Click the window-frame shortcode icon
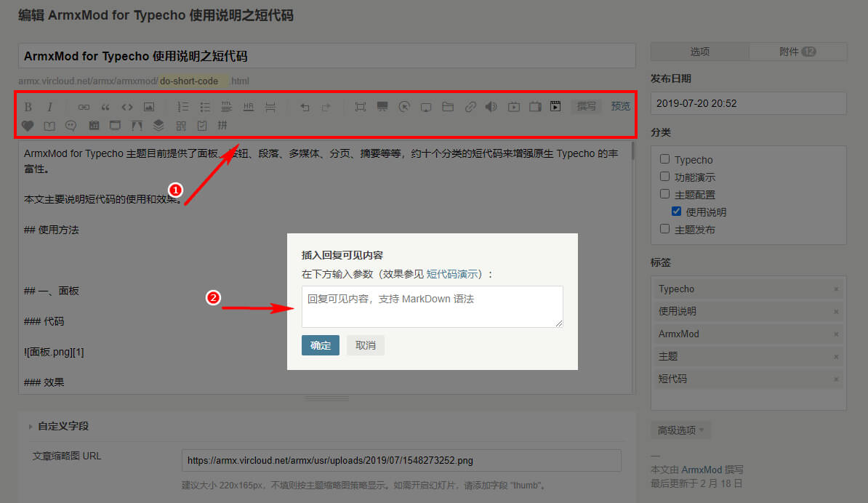The height and width of the screenshot is (503, 868). click(x=115, y=126)
